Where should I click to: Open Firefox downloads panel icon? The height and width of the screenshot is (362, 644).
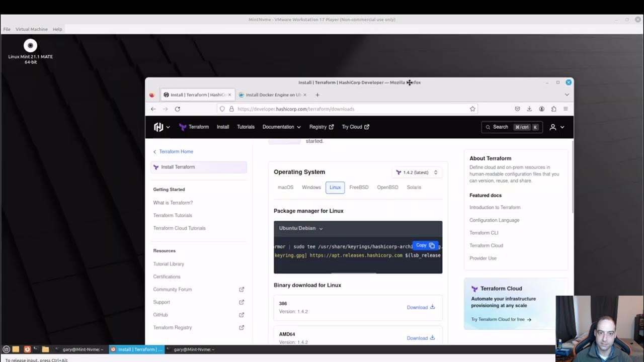(x=529, y=109)
